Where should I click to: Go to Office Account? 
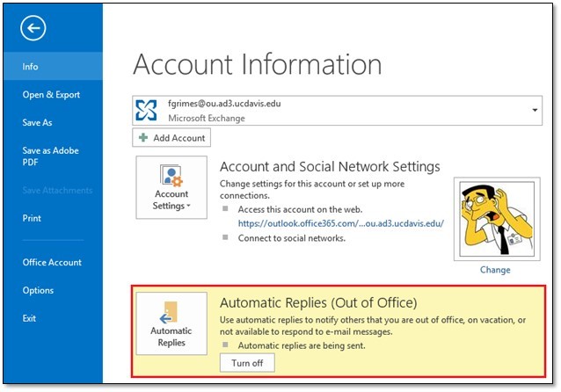coord(52,262)
